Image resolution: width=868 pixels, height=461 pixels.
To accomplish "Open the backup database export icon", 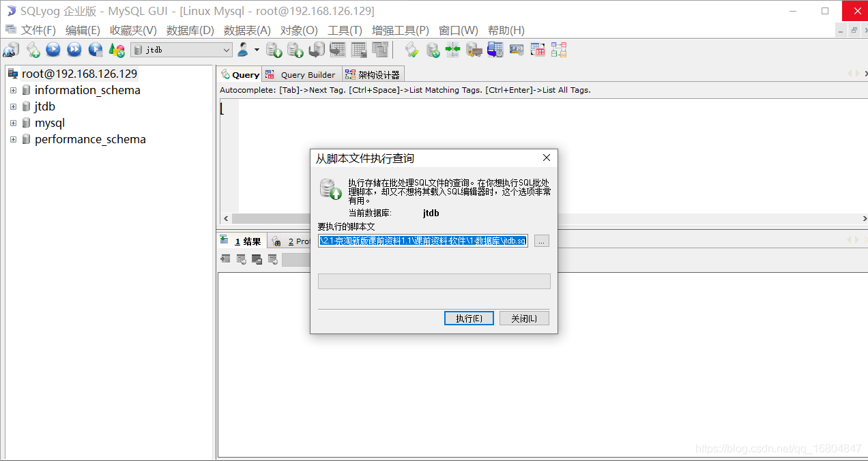I will coord(274,49).
